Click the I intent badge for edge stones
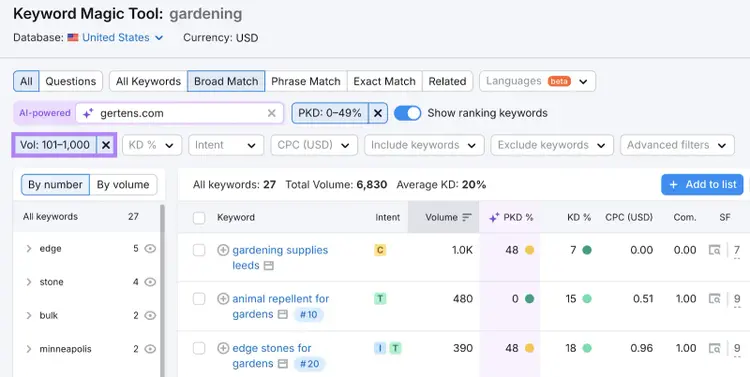The height and width of the screenshot is (377, 750). (x=380, y=348)
